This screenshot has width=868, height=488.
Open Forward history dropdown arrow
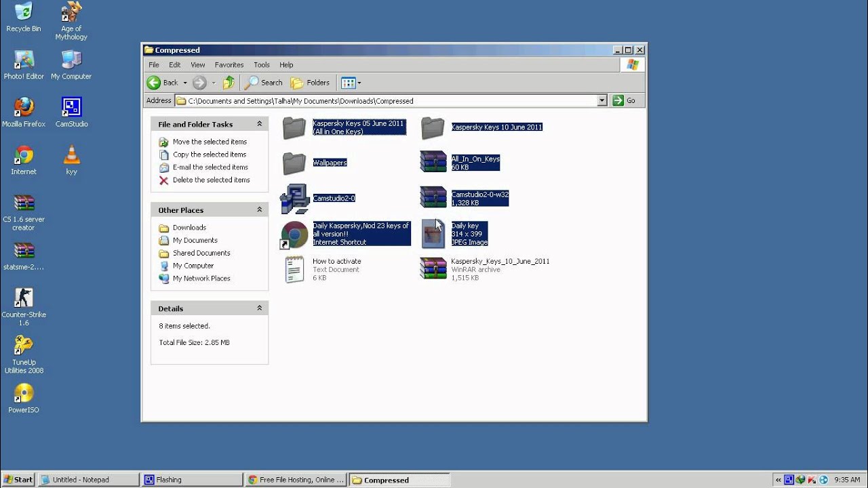click(213, 83)
